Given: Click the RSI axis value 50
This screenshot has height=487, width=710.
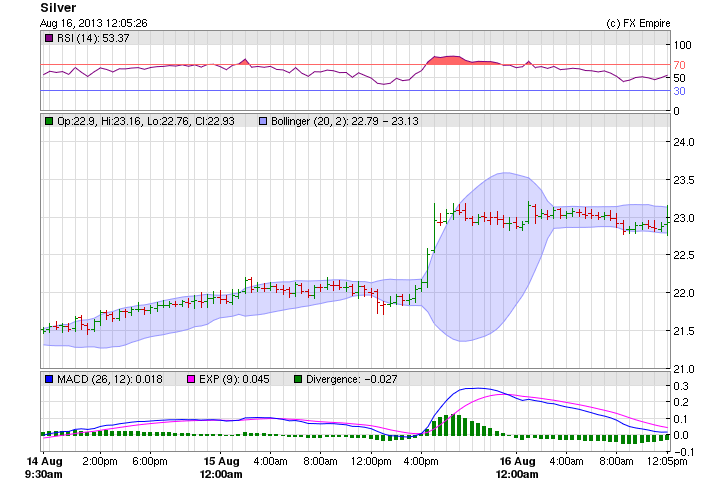Looking at the screenshot, I should pos(679,78).
